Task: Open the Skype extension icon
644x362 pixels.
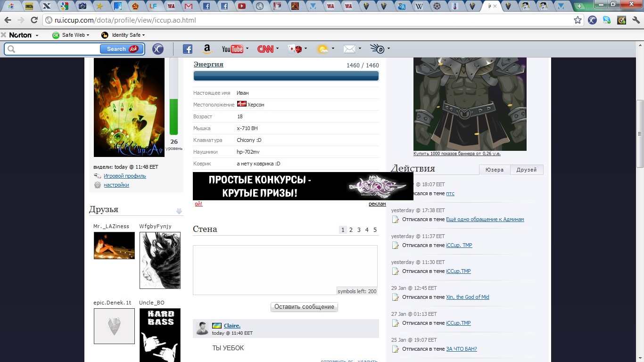Action: point(606,20)
